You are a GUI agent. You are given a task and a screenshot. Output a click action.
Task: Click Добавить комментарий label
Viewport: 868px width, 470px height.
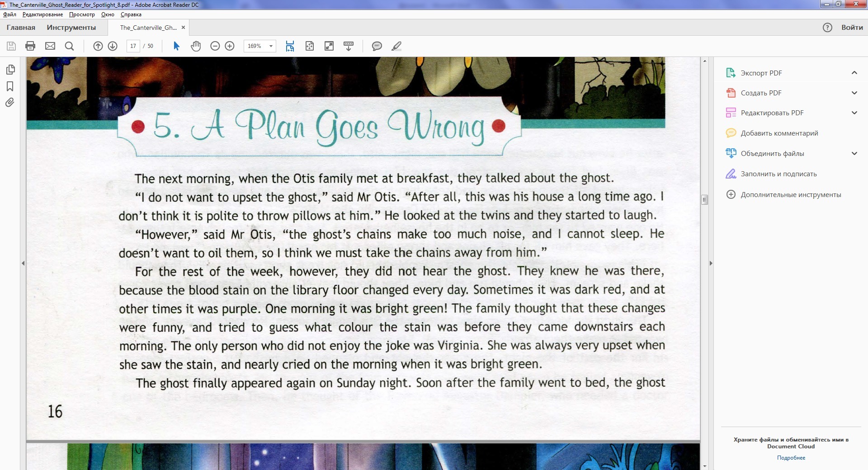coord(779,133)
